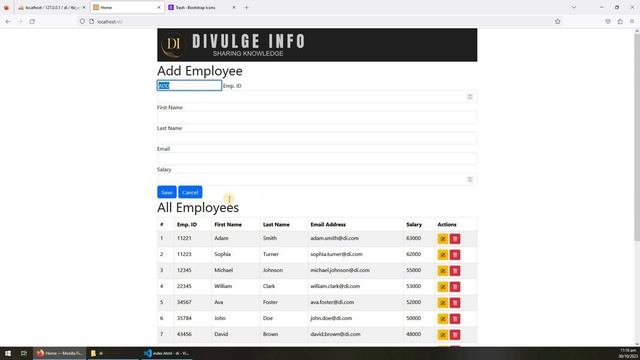Viewport: 640px width, 360px height.
Task: Select william.clark@di.com email cell
Action: (335, 286)
